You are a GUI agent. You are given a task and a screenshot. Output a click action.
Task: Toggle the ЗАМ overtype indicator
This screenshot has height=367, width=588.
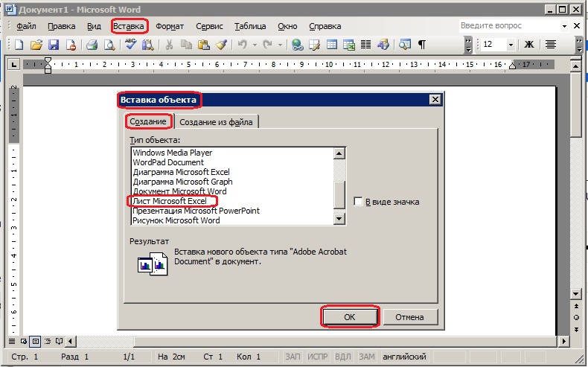tap(367, 356)
